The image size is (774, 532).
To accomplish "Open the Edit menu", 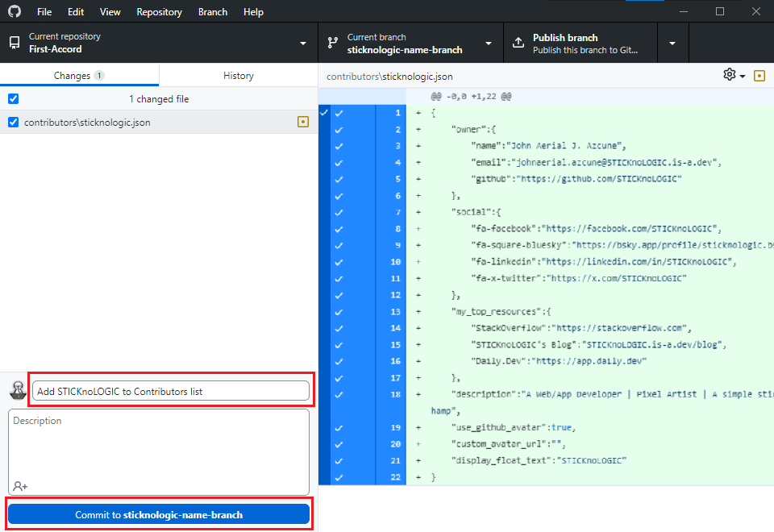I will 76,12.
